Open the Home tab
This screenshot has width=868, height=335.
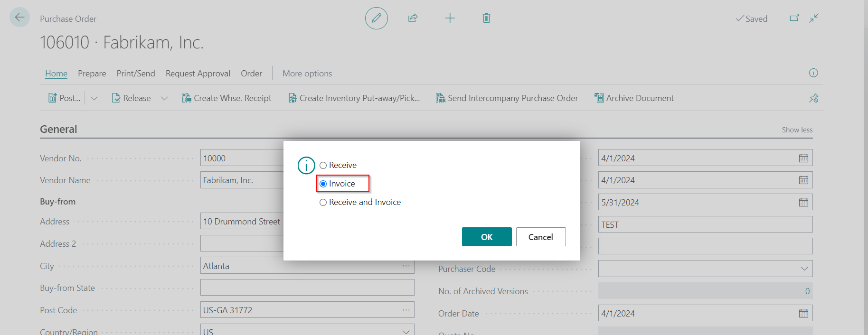coord(56,74)
